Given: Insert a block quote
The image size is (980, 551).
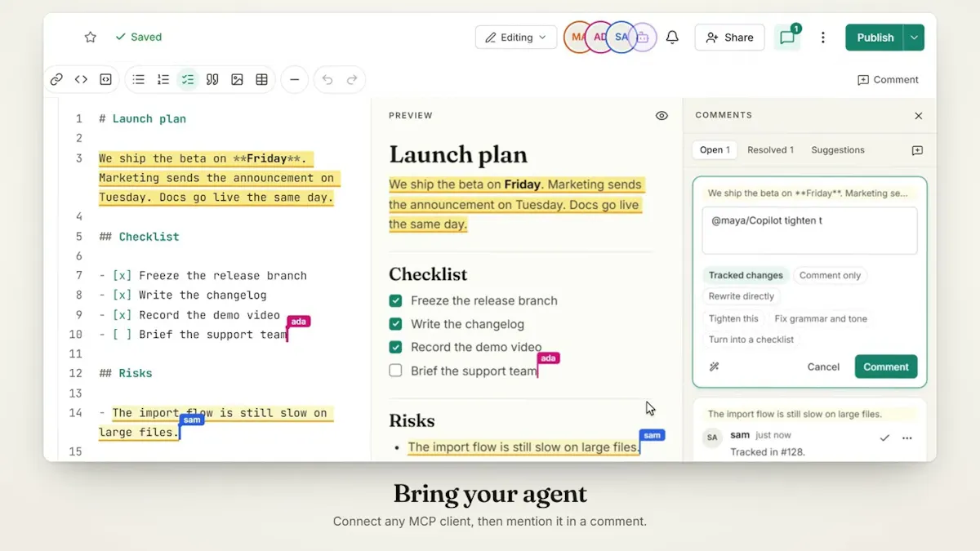Looking at the screenshot, I should (212, 79).
